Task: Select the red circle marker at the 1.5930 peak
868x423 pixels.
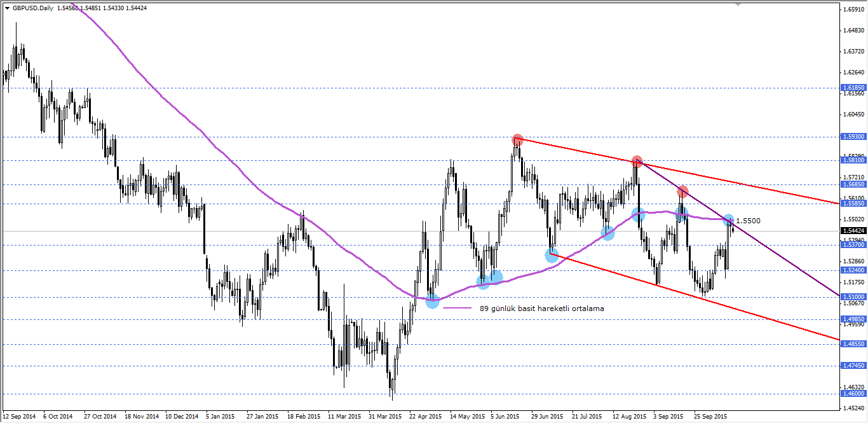Action: click(517, 139)
